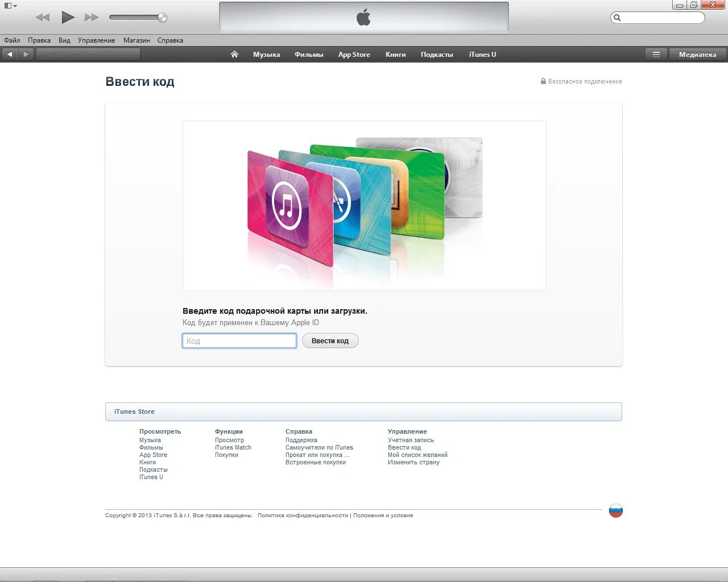Click the Медиатека button
728x582 pixels.
[x=697, y=55]
